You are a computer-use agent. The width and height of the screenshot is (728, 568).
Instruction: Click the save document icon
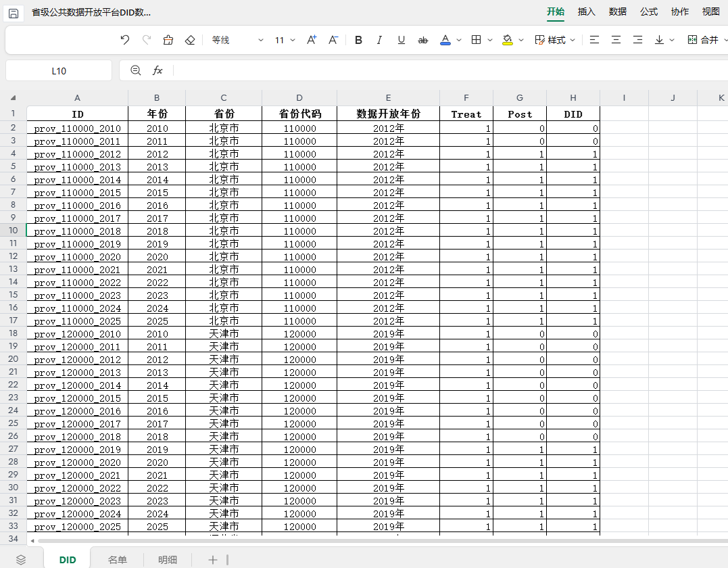14,13
